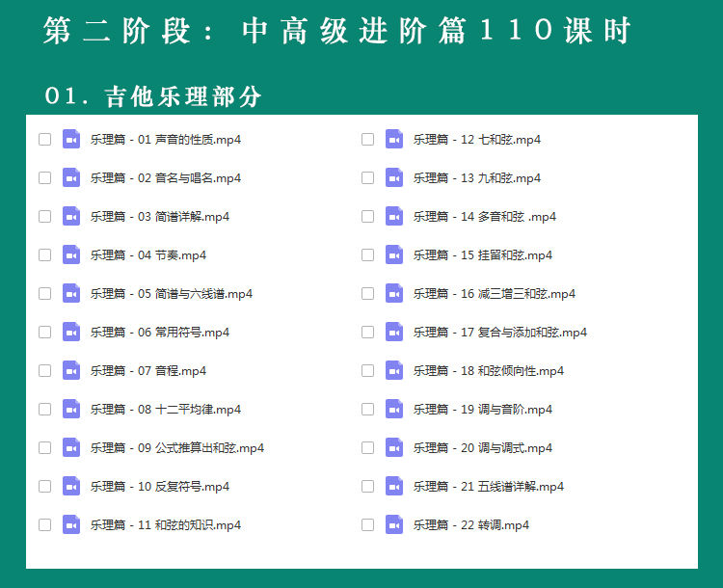Enable checkbox for 20 调与调式.mp4

367,447
